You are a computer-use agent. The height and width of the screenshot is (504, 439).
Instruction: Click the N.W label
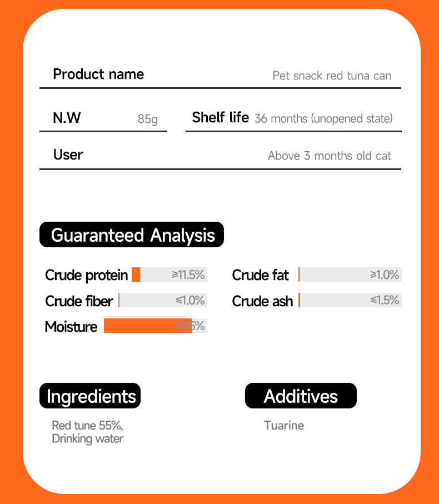[67, 118]
